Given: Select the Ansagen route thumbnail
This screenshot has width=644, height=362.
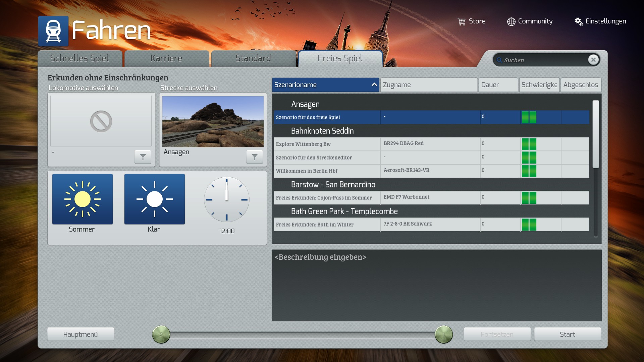Looking at the screenshot, I should tap(213, 121).
